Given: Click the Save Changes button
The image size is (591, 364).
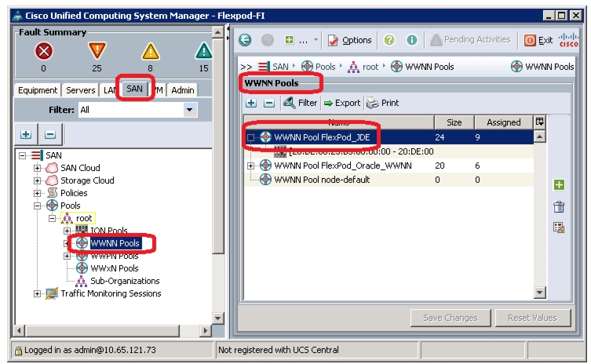Looking at the screenshot, I should pyautogui.click(x=451, y=318).
